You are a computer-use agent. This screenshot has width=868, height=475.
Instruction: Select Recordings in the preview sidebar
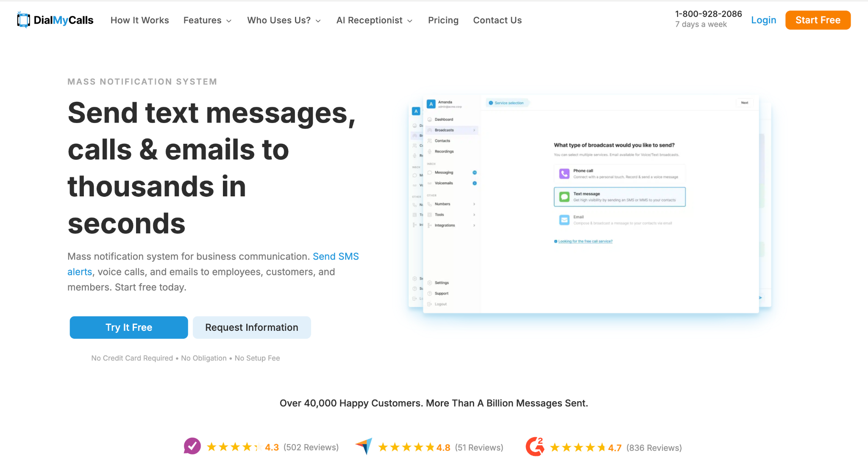[x=444, y=151]
